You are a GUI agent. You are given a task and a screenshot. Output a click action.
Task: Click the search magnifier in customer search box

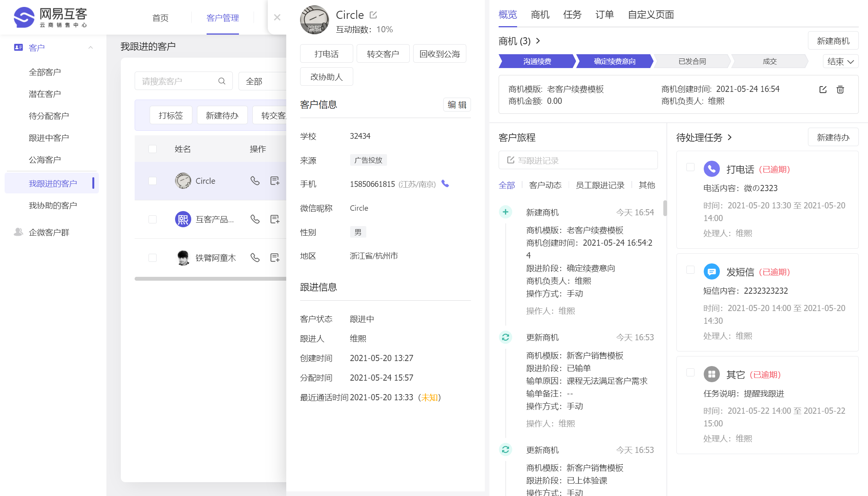(x=222, y=81)
